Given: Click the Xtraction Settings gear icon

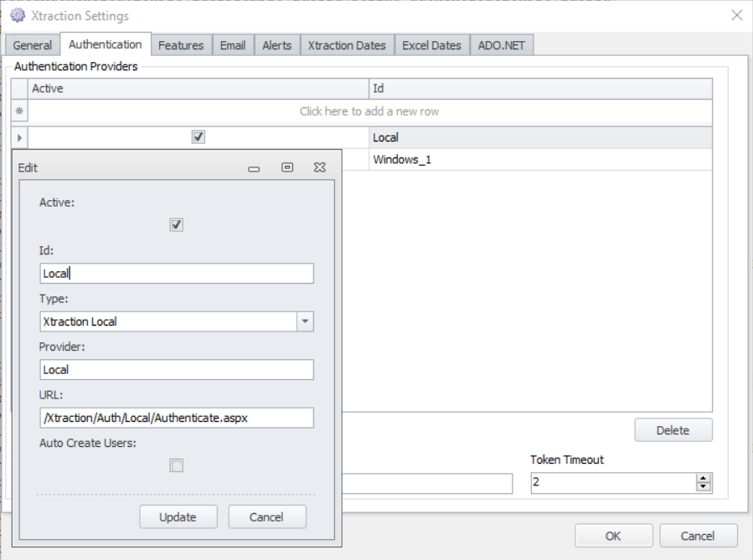Looking at the screenshot, I should (x=17, y=16).
